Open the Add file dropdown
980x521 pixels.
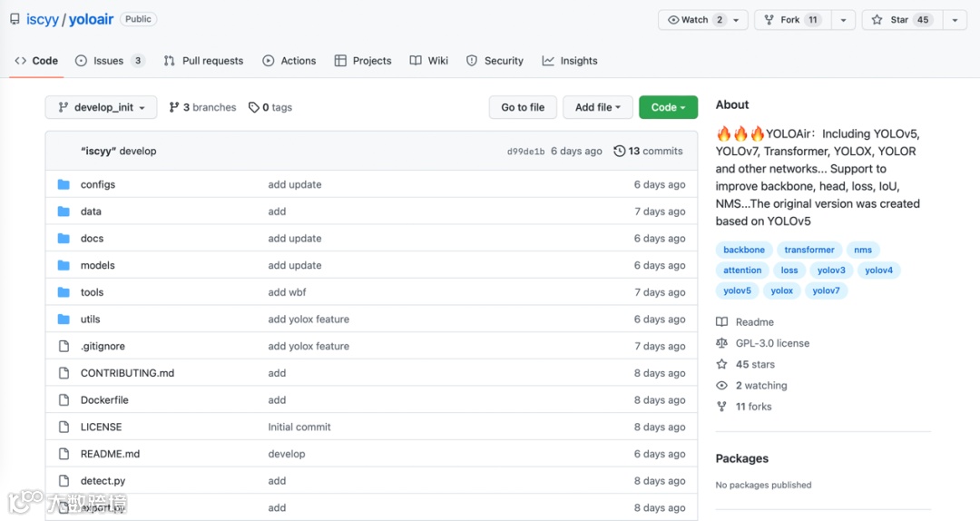[x=597, y=108]
